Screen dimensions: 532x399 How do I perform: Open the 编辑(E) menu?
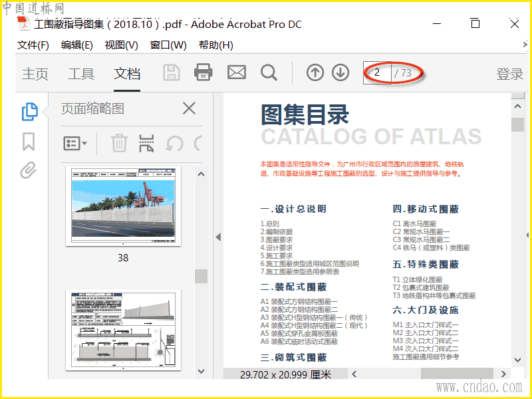tap(77, 45)
